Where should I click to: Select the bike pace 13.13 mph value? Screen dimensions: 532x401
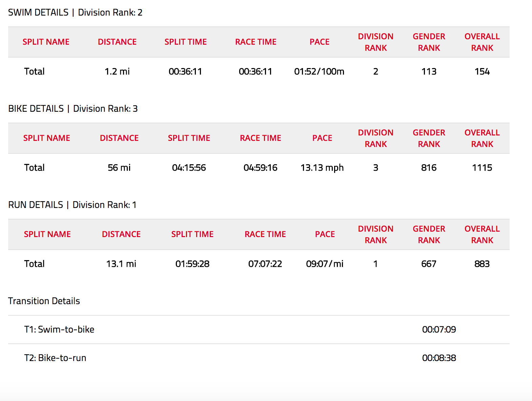(322, 168)
